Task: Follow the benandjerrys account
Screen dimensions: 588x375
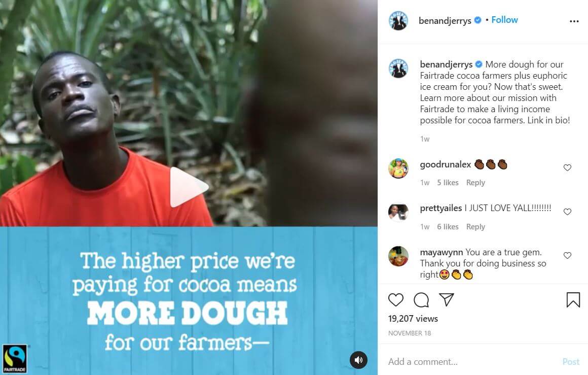Action: [504, 20]
